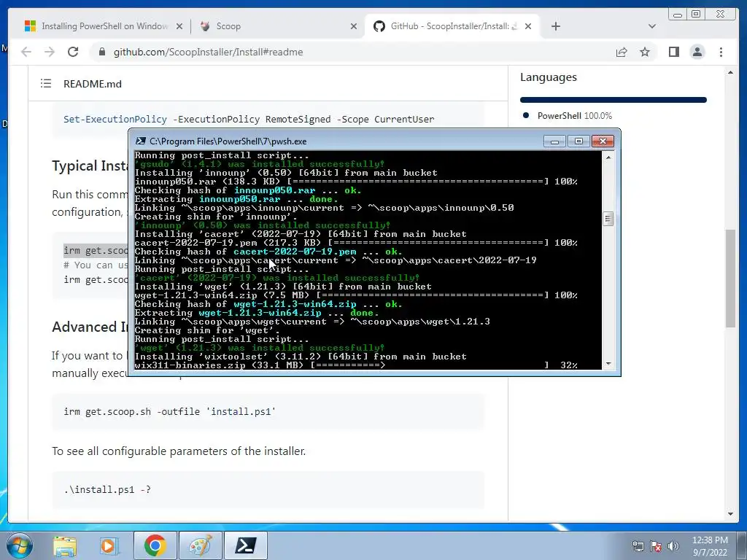The image size is (747, 560).
Task: Click the PowerShell taskbar icon
Action: 246,545
